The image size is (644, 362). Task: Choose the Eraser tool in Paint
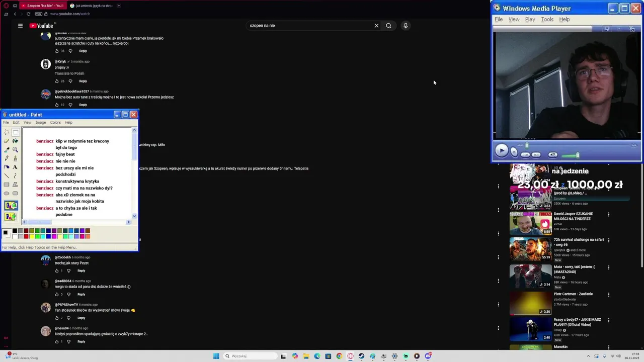coord(7,141)
